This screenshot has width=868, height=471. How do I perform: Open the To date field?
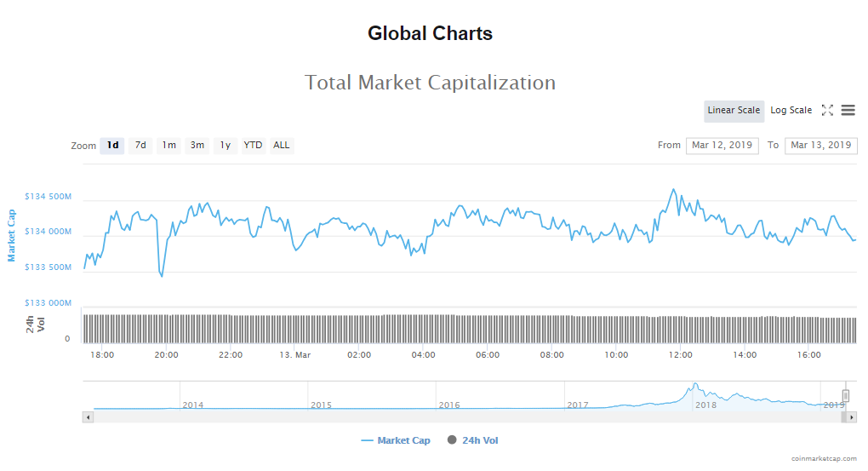[x=820, y=146]
